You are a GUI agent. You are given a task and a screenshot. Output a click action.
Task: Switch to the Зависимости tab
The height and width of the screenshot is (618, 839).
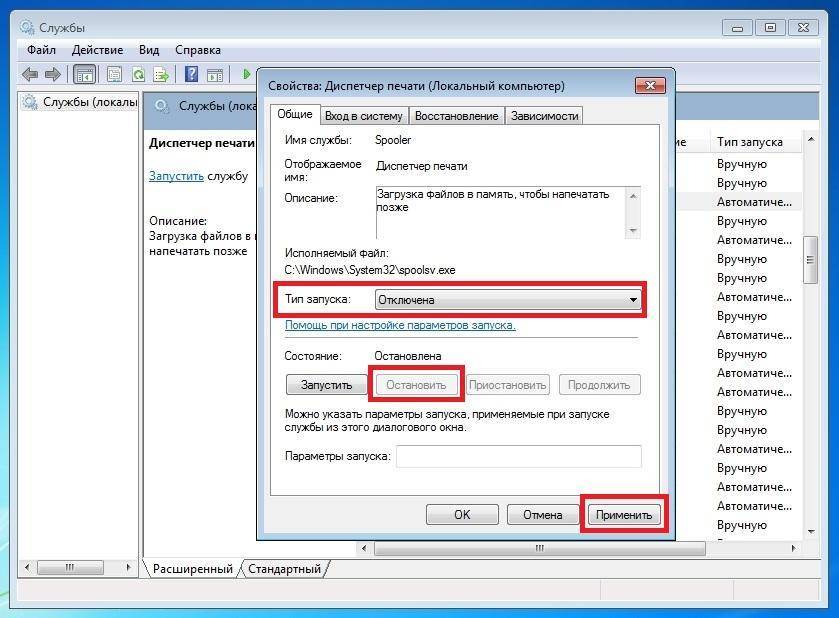pos(544,116)
